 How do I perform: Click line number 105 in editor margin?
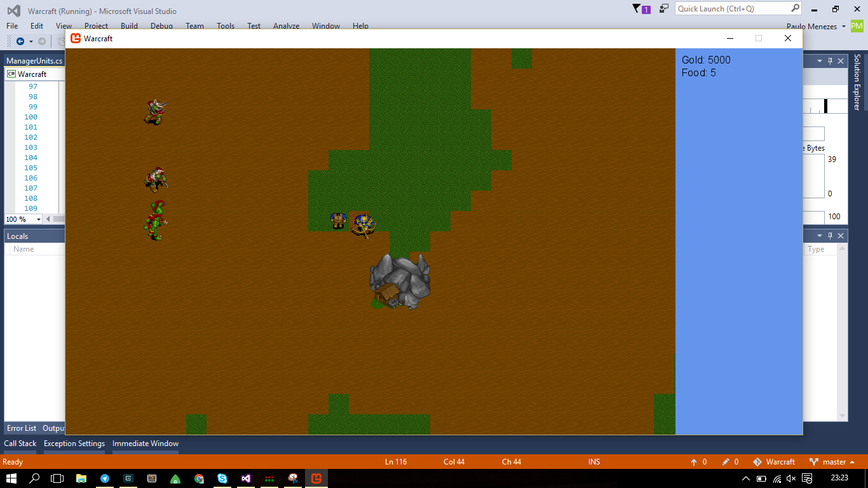(31, 168)
